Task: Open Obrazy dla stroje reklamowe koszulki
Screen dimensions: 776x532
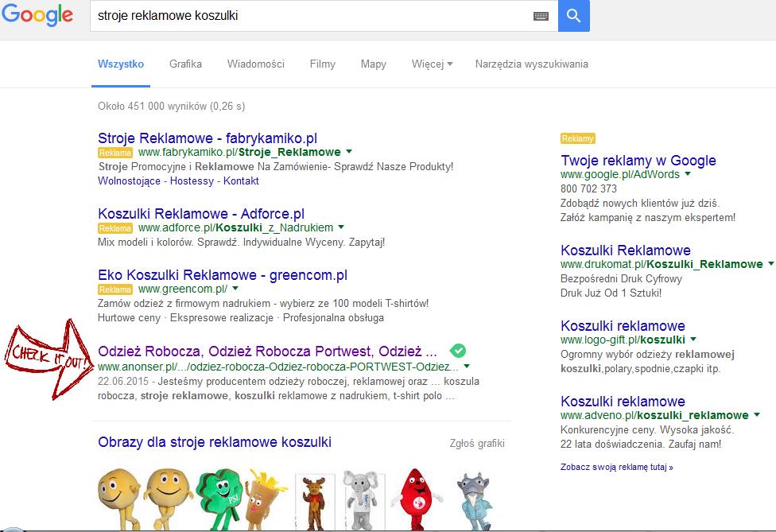Action: 215,442
